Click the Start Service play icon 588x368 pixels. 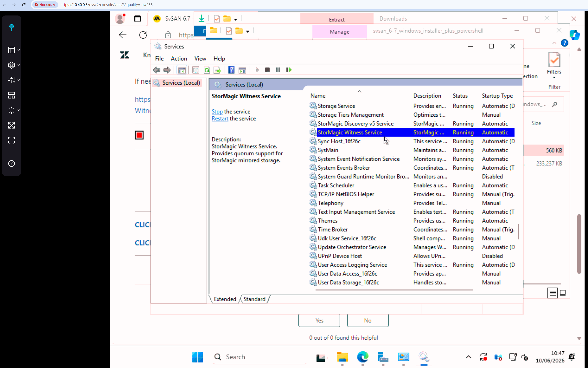(257, 70)
